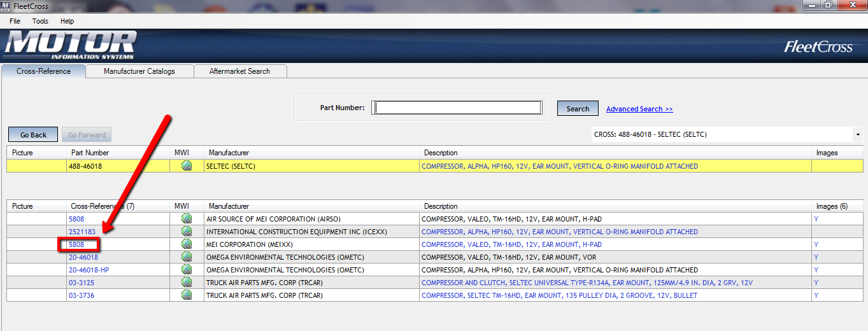Click MWI icon for part 2521183
868x331 pixels.
click(187, 232)
